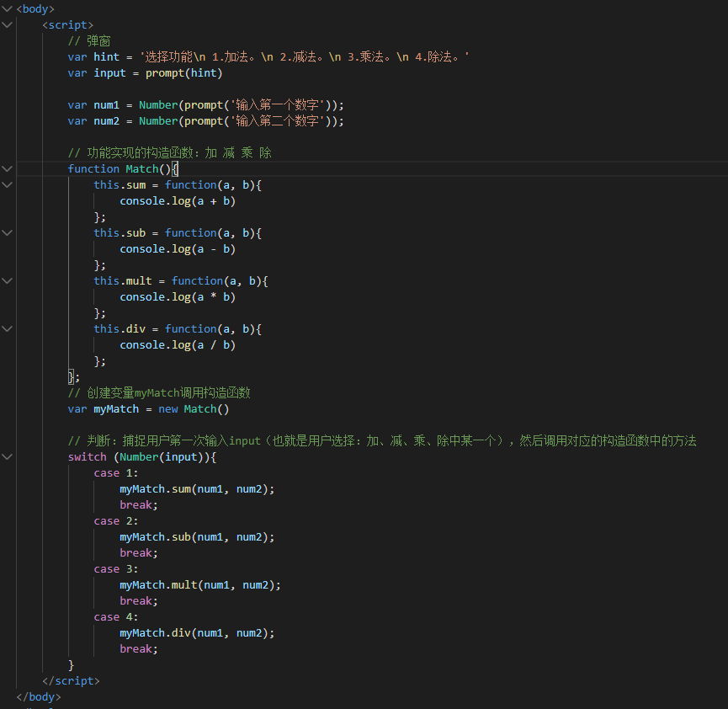Viewport: 728px width, 709px height.
Task: Collapse the script tag fold chevron
Action: pyautogui.click(x=7, y=24)
